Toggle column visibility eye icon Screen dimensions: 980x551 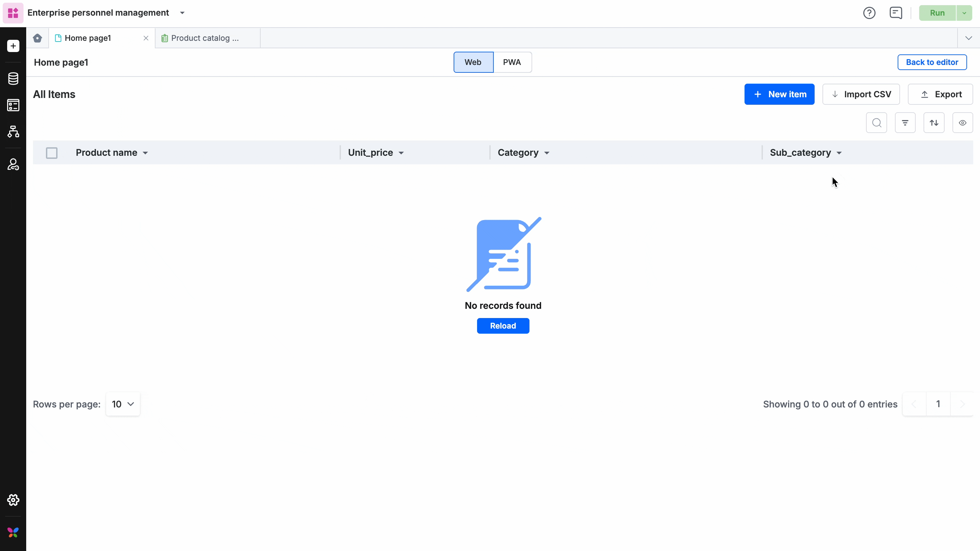point(963,123)
